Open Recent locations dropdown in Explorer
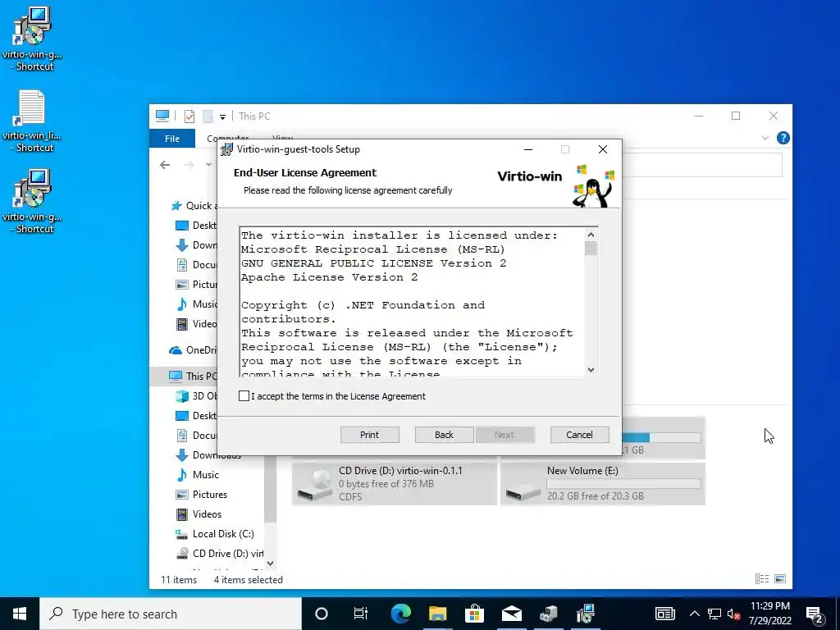This screenshot has height=630, width=840. 208,164
